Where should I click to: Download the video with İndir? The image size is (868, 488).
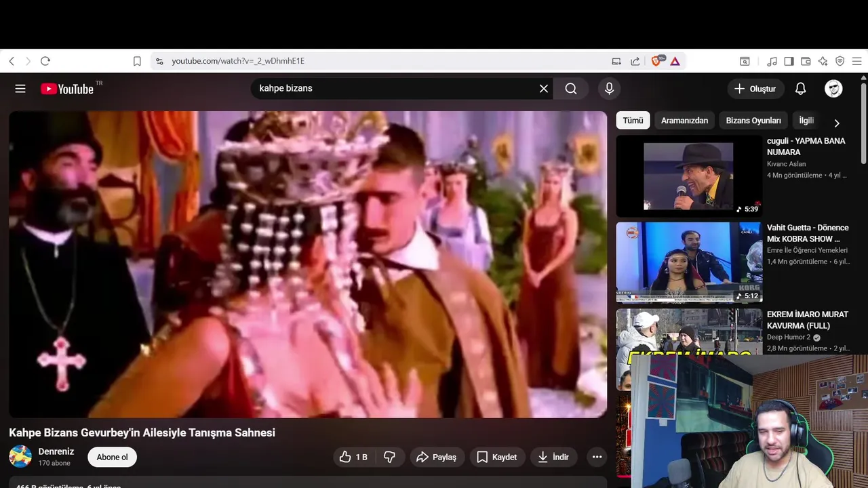[x=553, y=457]
